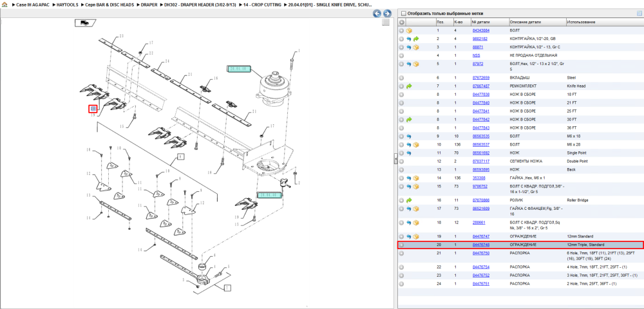Click plus icon for part 84476750
This screenshot has width=644, height=309.
coord(402,253)
